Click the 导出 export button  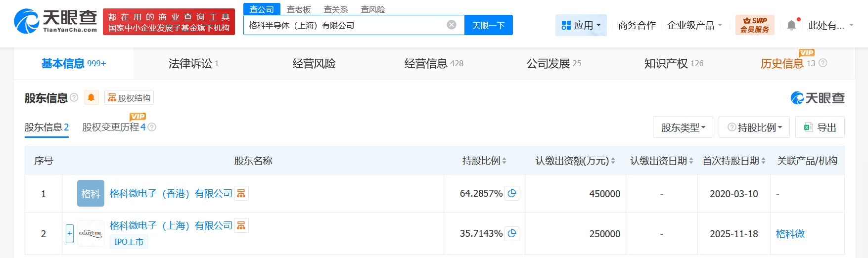click(820, 128)
